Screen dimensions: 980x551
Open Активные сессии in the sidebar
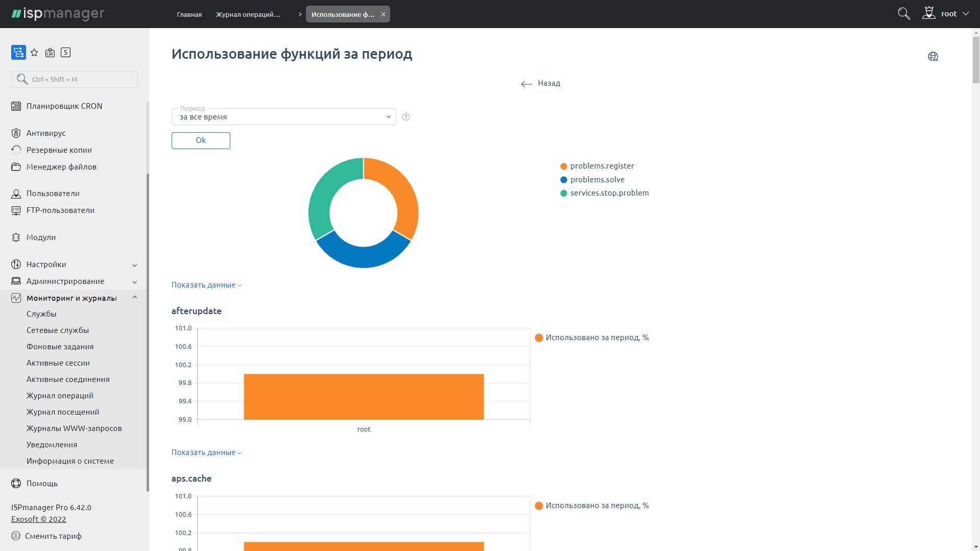pyautogui.click(x=58, y=363)
